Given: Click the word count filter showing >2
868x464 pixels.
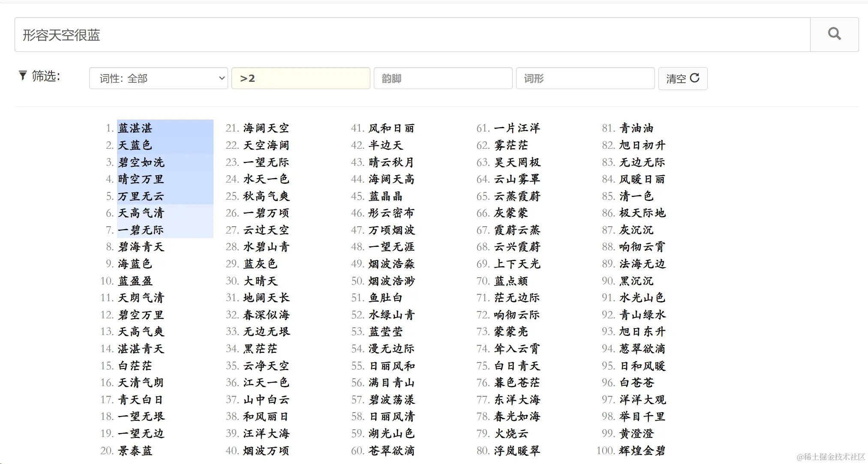Looking at the screenshot, I should (300, 78).
